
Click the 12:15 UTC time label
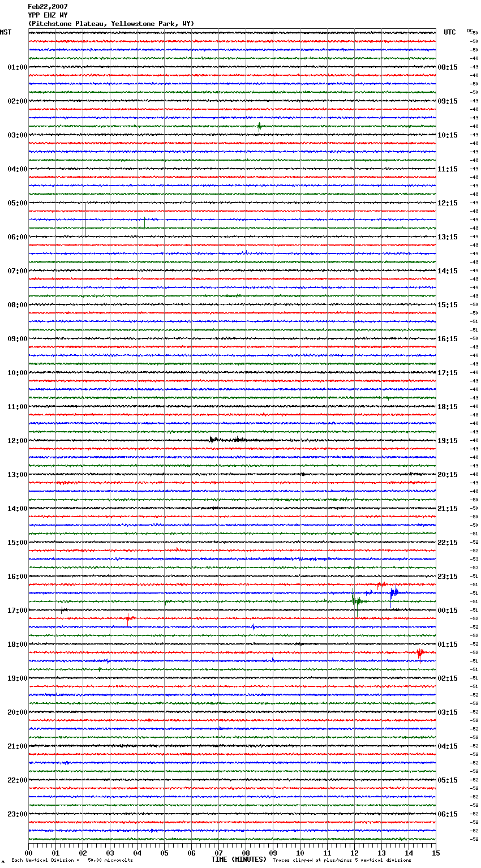point(448,203)
